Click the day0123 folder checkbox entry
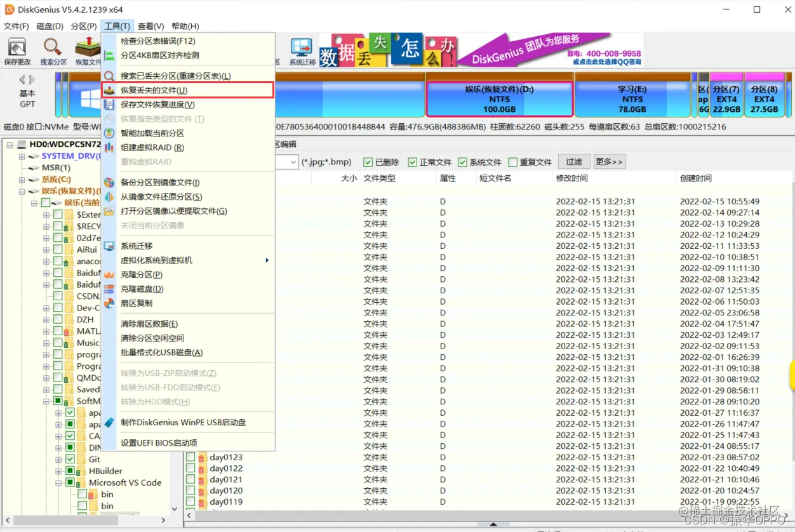The width and height of the screenshot is (795, 532). click(x=191, y=458)
